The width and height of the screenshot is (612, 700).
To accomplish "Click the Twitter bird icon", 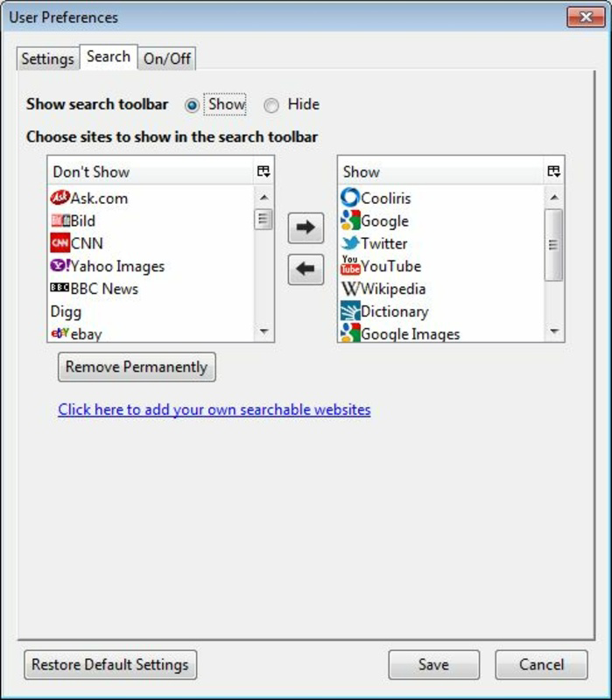I will 350,243.
